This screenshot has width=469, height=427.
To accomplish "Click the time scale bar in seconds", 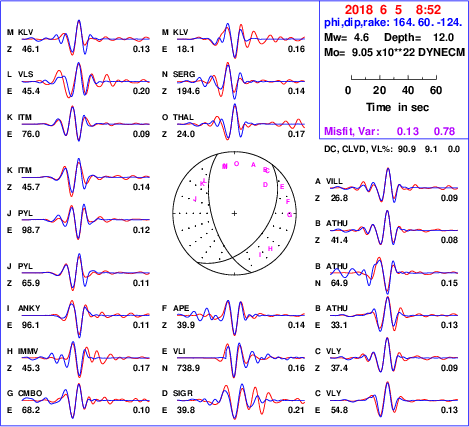I will (x=394, y=78).
